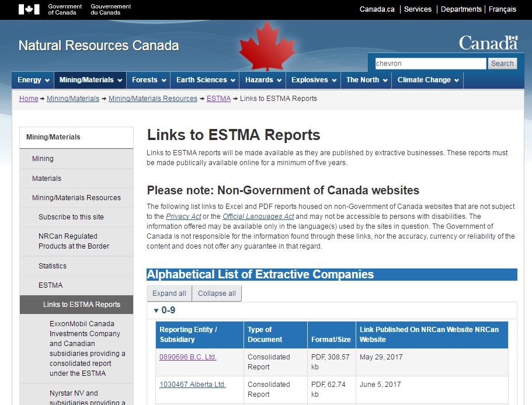
Task: Click the Type of Document column header
Action: point(276,334)
